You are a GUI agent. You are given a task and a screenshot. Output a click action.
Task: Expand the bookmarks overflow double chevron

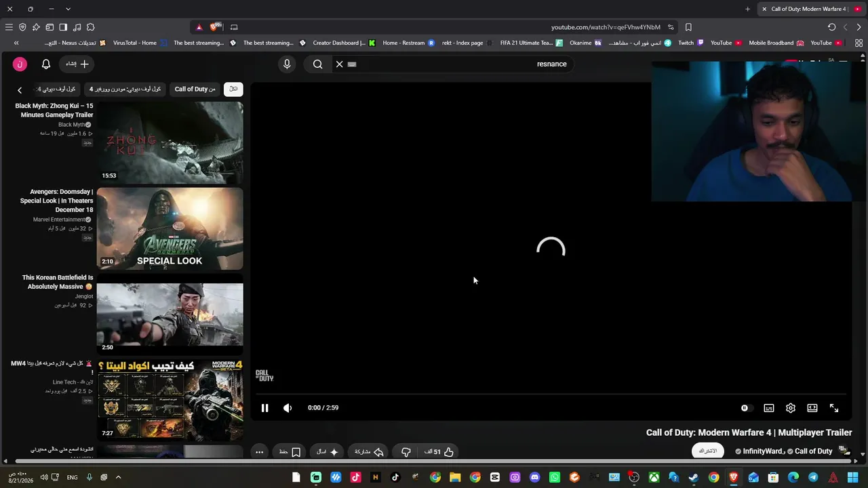pos(16,43)
